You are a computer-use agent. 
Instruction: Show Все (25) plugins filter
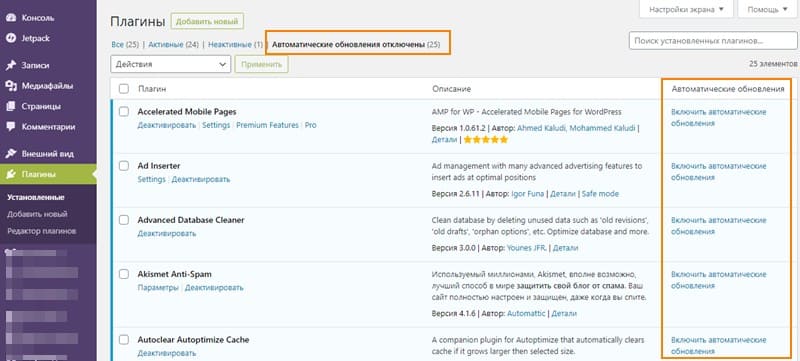coord(125,45)
